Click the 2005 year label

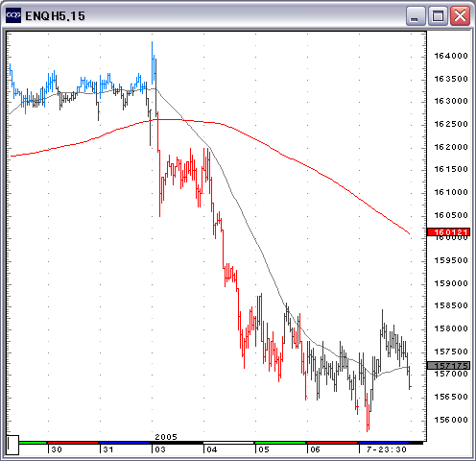pos(166,437)
